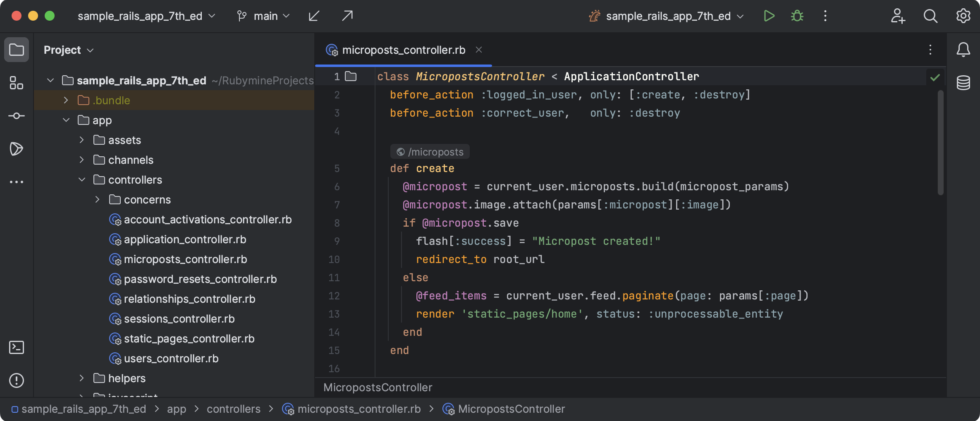The width and height of the screenshot is (980, 421).
Task: Open account_activations_controller.rb in tree
Action: tap(200, 220)
